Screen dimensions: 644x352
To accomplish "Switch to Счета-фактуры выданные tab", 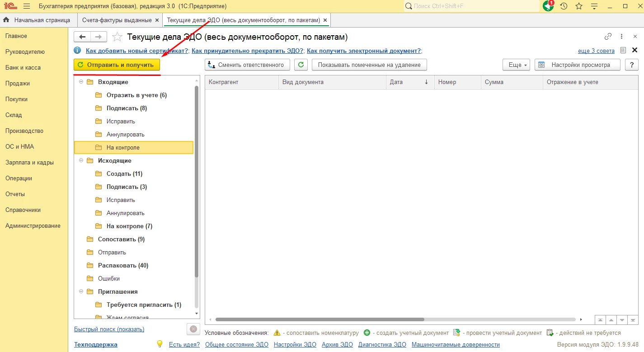I will [117, 20].
